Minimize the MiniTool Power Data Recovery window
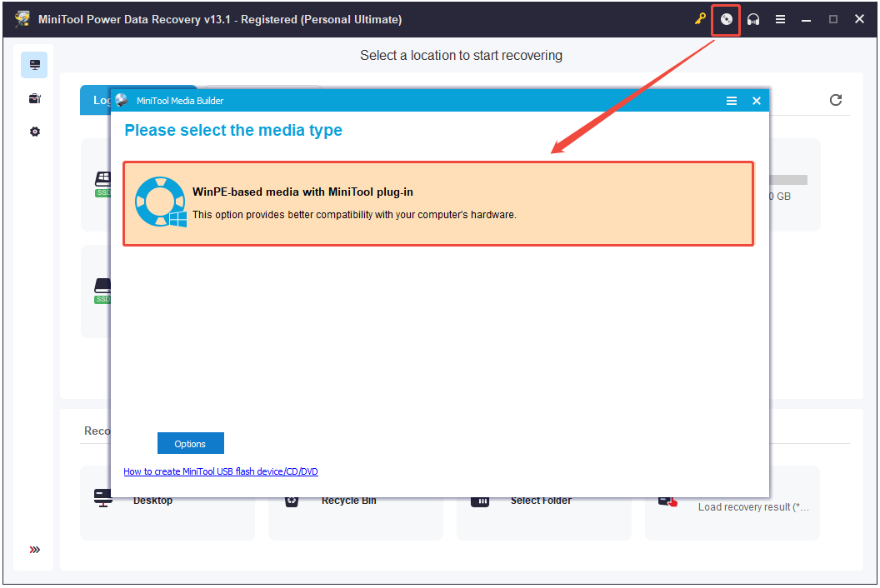This screenshot has width=880, height=588. tap(806, 20)
